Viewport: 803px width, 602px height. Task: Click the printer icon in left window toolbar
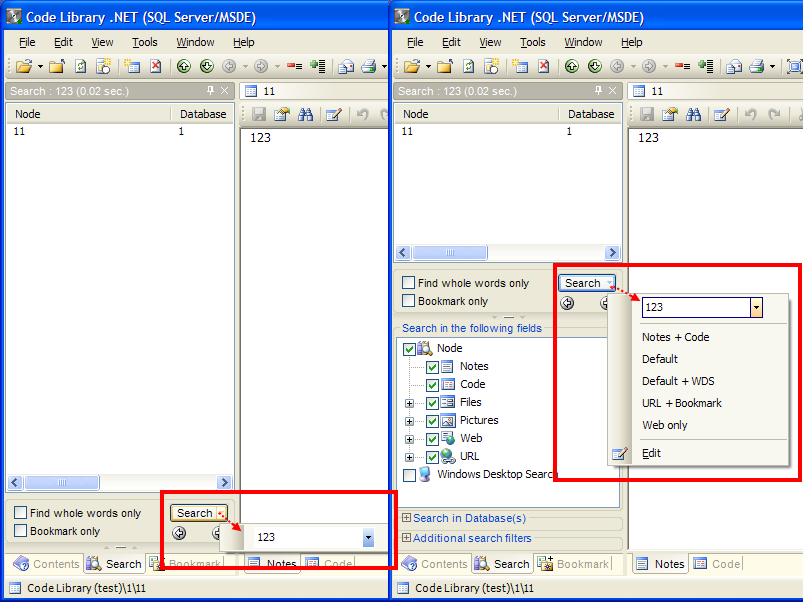[x=369, y=66]
